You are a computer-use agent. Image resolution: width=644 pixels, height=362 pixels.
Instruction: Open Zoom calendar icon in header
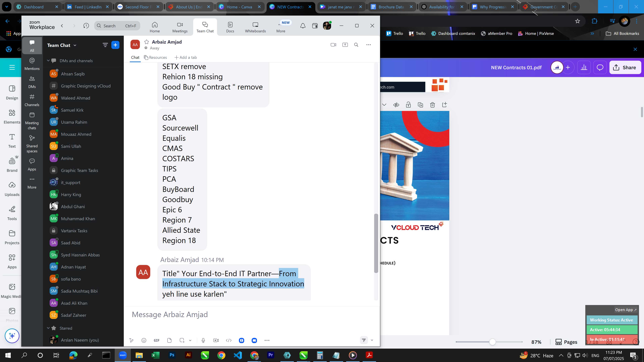click(315, 26)
